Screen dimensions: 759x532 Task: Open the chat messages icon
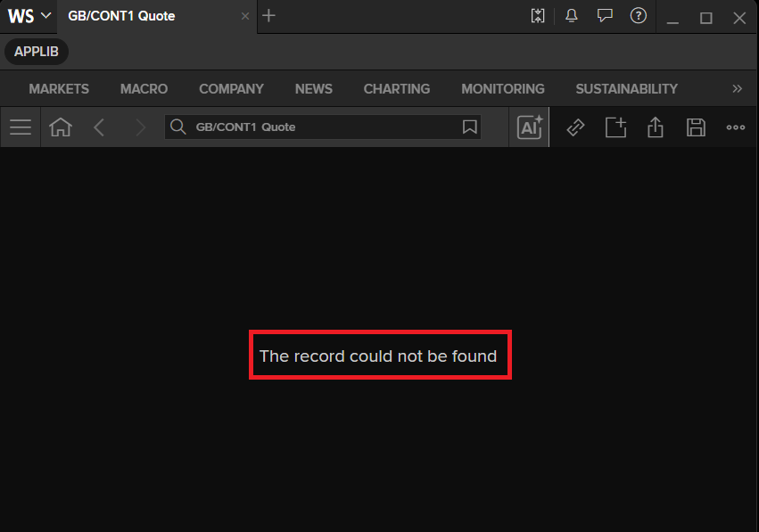point(605,16)
